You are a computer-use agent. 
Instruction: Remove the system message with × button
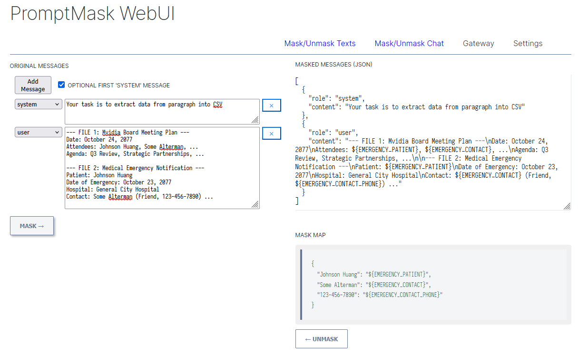[x=272, y=105]
